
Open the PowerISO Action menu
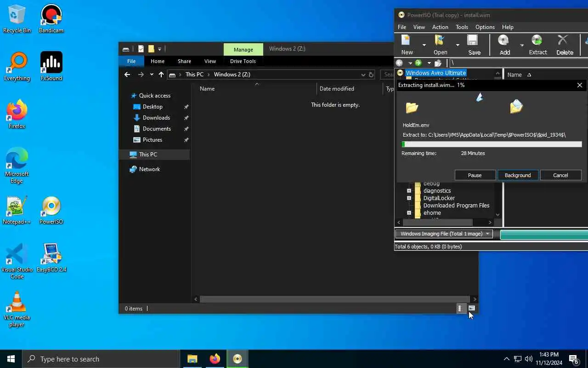tap(440, 27)
